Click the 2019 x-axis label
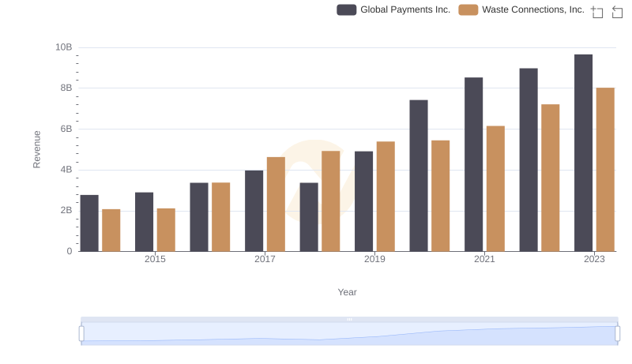The width and height of the screenshot is (632, 364). (x=374, y=259)
